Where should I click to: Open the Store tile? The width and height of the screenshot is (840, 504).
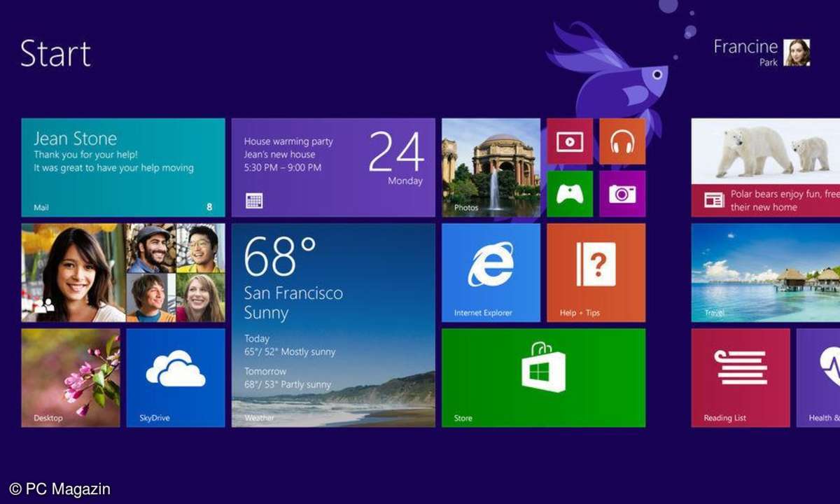click(543, 378)
